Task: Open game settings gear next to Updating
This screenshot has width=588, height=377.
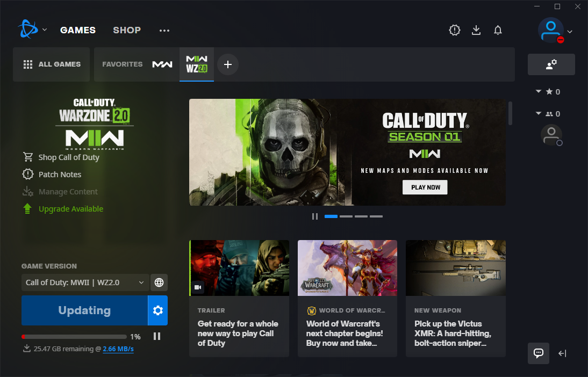Action: (x=158, y=310)
